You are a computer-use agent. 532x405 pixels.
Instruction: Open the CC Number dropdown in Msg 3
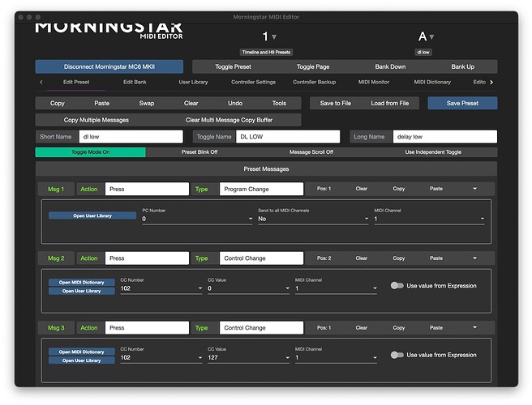[x=161, y=357]
